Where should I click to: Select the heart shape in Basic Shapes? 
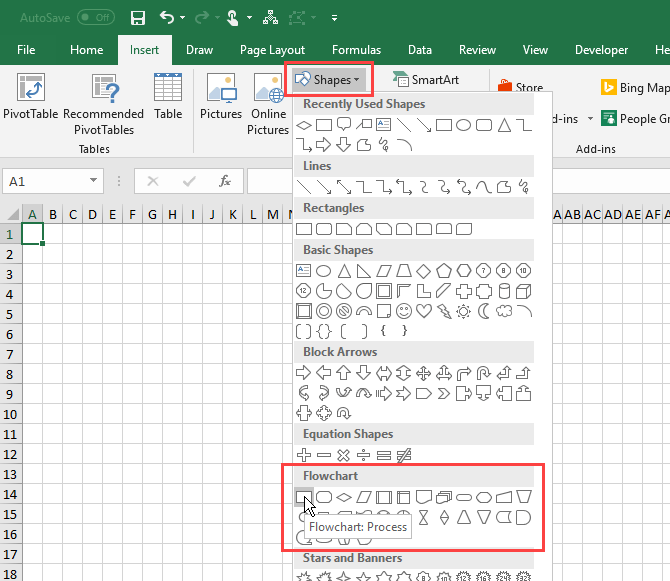point(423,311)
